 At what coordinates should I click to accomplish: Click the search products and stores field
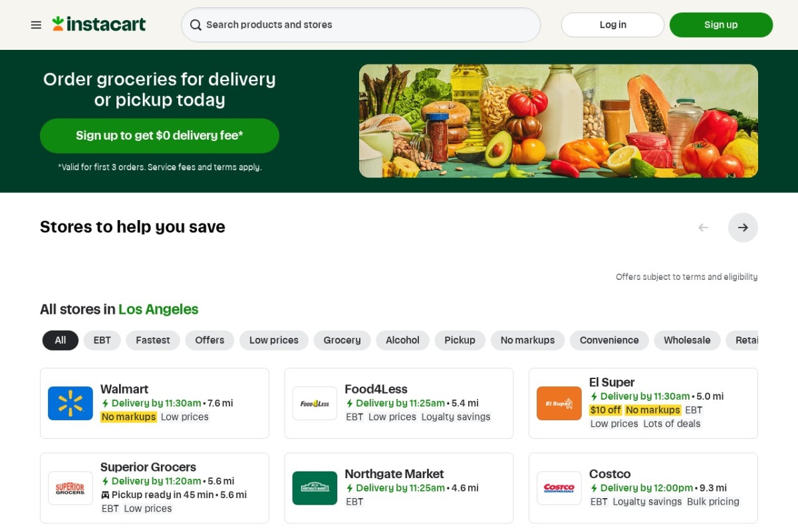[x=361, y=25]
